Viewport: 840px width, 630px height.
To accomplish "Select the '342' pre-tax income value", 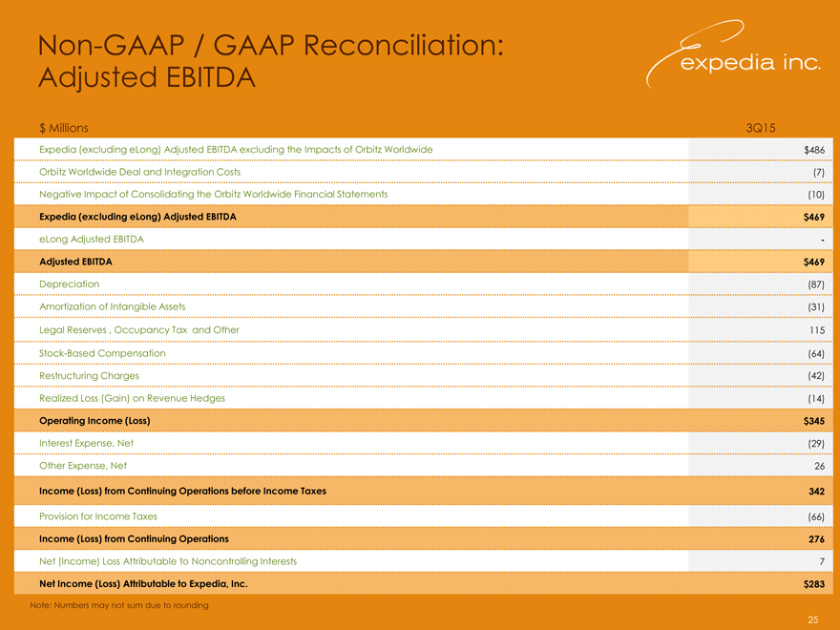I will (x=817, y=492).
